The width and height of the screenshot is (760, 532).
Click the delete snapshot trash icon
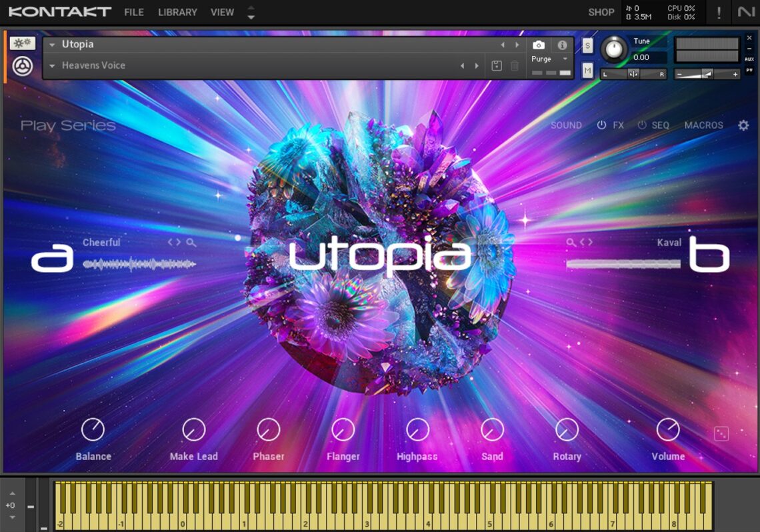(513, 65)
